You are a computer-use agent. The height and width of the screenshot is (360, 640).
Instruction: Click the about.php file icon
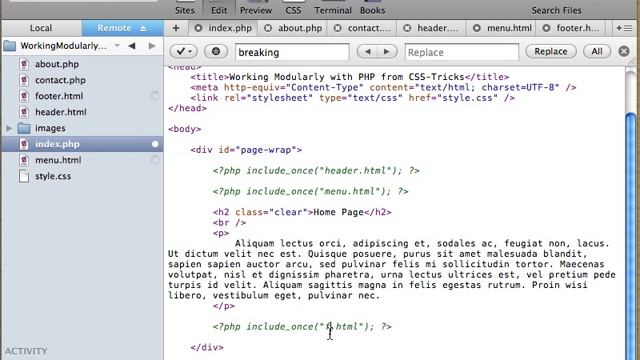pos(24,64)
